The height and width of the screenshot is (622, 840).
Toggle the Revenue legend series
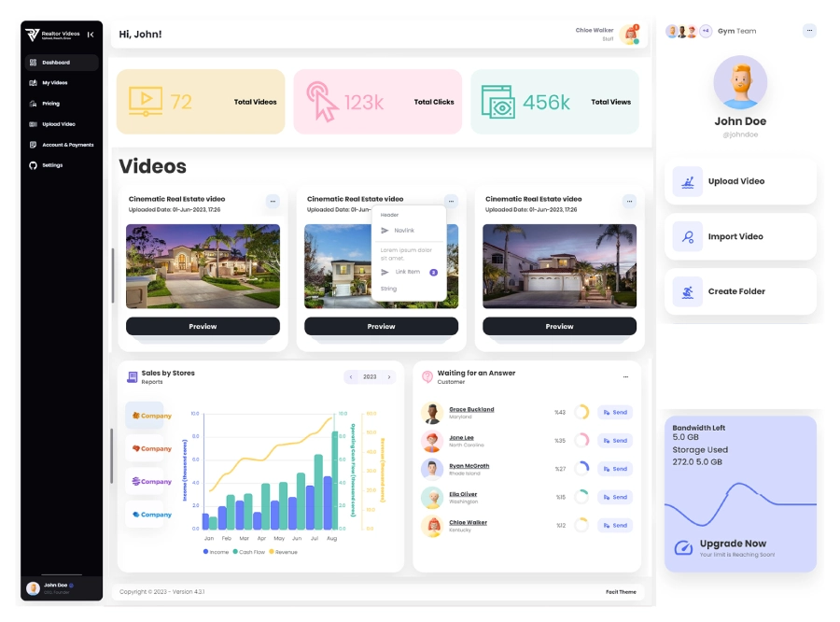pos(285,552)
